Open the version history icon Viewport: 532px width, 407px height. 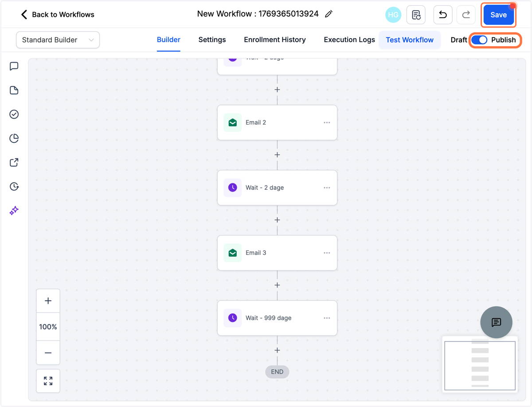[416, 15]
